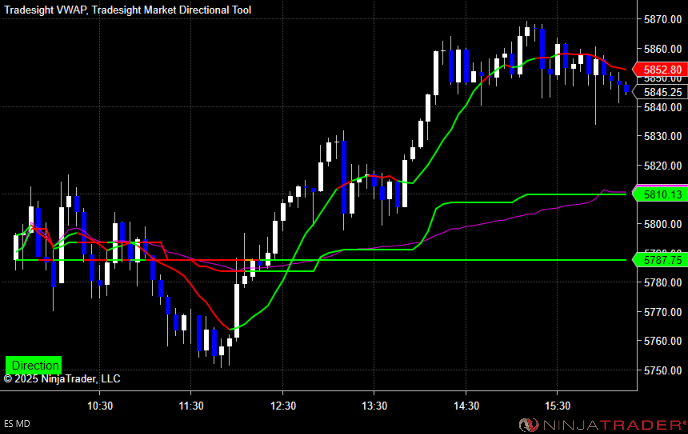688x434 pixels.
Task: Click the 5870.00 price axis label
Action: click(x=663, y=19)
